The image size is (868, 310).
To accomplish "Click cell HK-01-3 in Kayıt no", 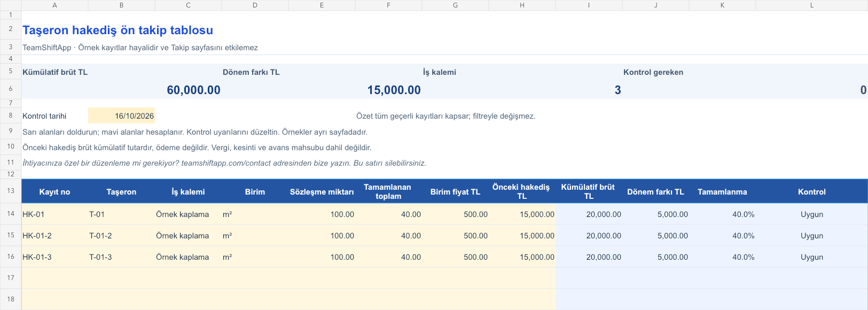I will coord(54,257).
